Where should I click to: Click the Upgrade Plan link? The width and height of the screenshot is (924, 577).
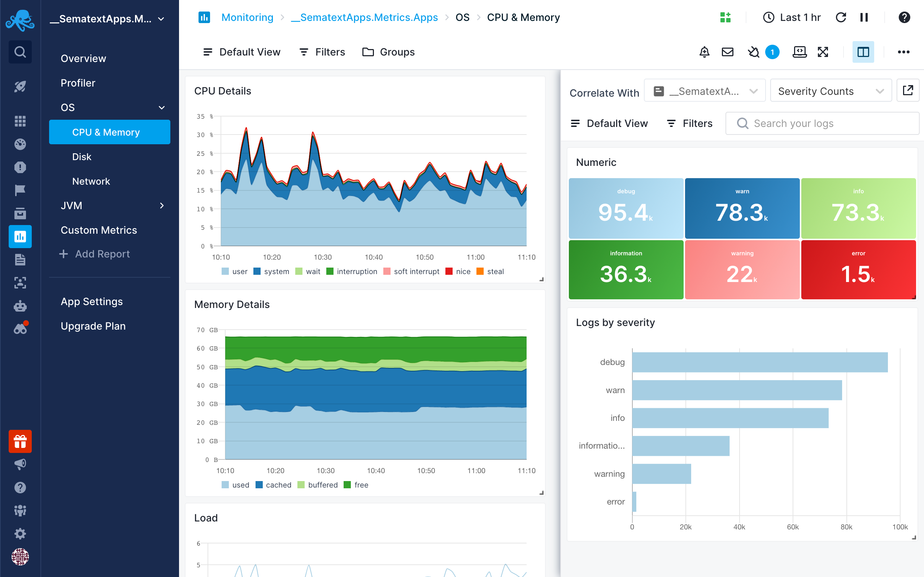(93, 326)
